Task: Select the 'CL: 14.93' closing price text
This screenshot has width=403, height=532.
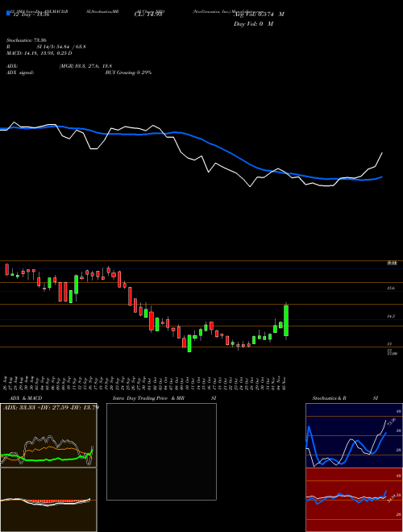Action: tap(148, 15)
